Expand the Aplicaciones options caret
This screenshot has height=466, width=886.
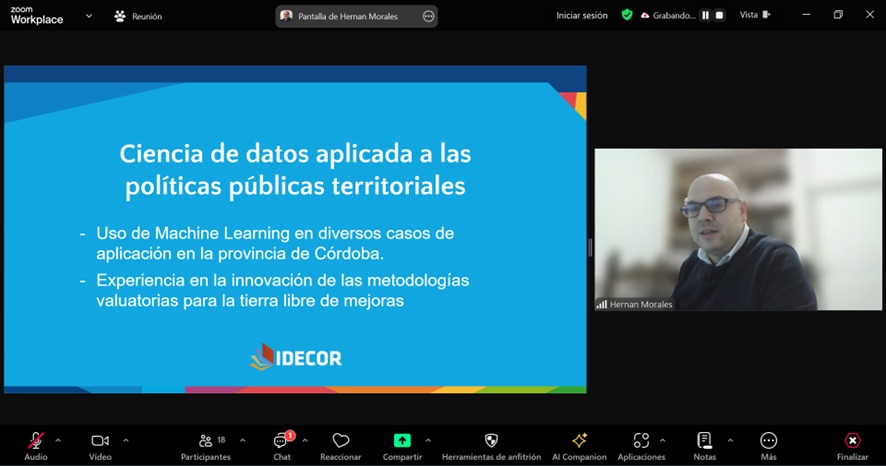(662, 440)
